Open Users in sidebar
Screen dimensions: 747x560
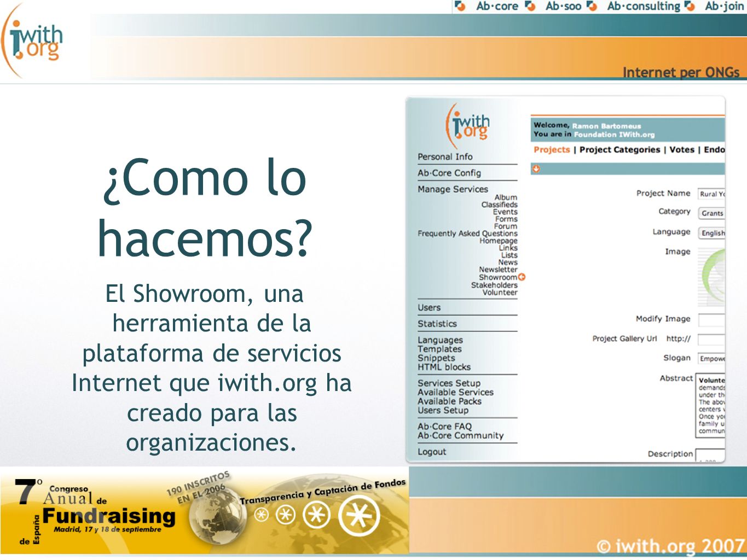[429, 307]
